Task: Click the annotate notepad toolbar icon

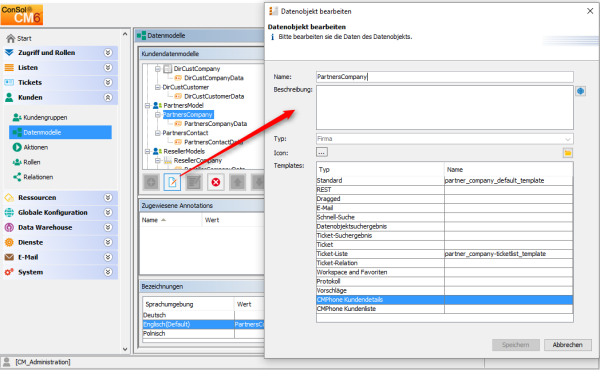Action: point(194,182)
